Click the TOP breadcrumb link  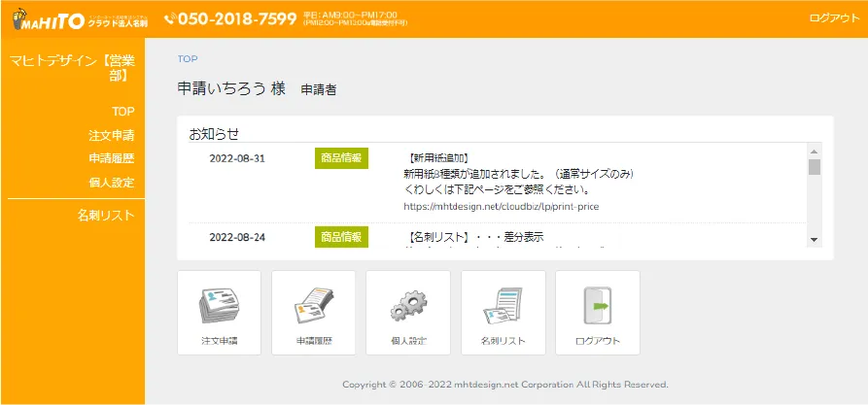(x=188, y=58)
